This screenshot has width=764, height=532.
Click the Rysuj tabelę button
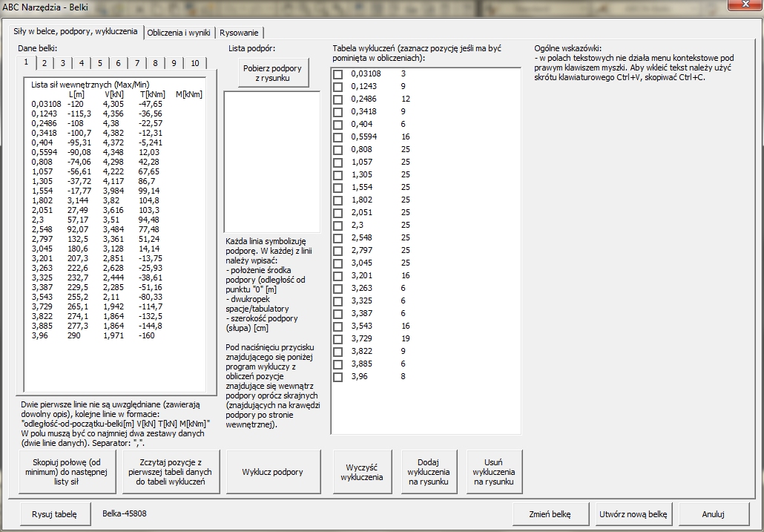[x=54, y=513]
